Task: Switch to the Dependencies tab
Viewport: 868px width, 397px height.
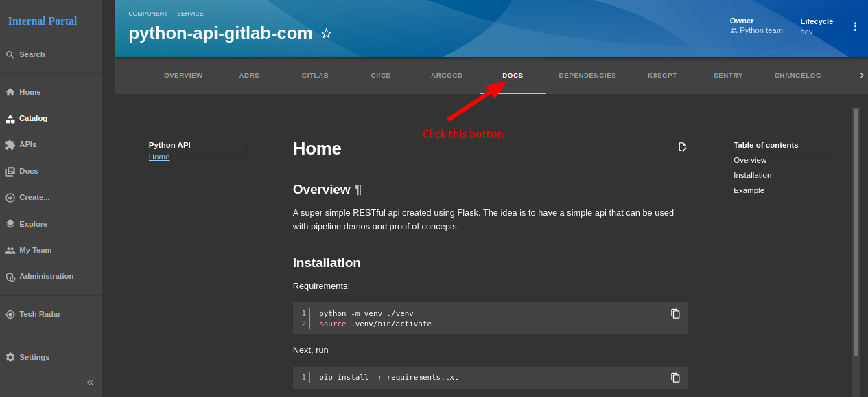Action: tap(587, 76)
